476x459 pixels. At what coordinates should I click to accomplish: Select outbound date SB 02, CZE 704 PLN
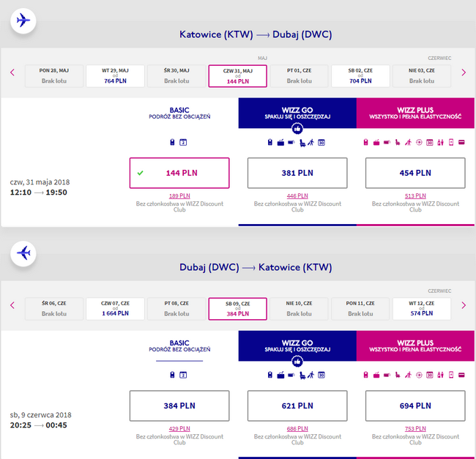[360, 76]
